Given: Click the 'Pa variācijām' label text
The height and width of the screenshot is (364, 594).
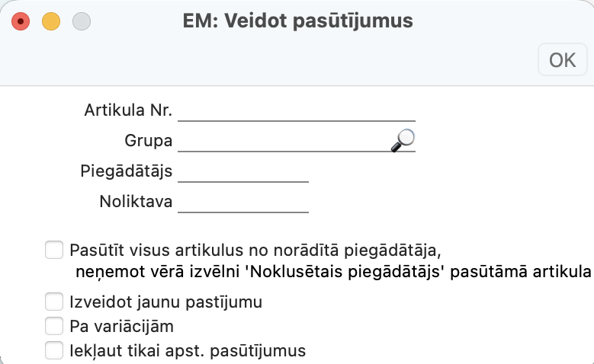Looking at the screenshot, I should 121,327.
